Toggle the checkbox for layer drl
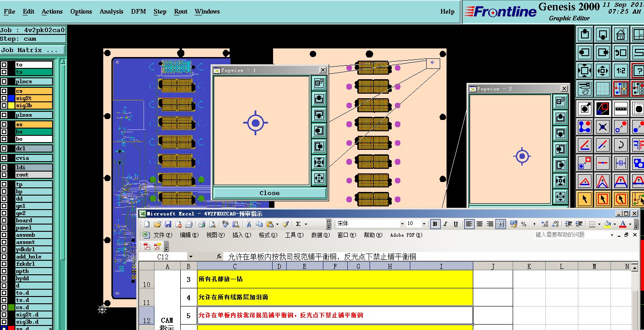This screenshot has width=644, height=330. click(4, 148)
